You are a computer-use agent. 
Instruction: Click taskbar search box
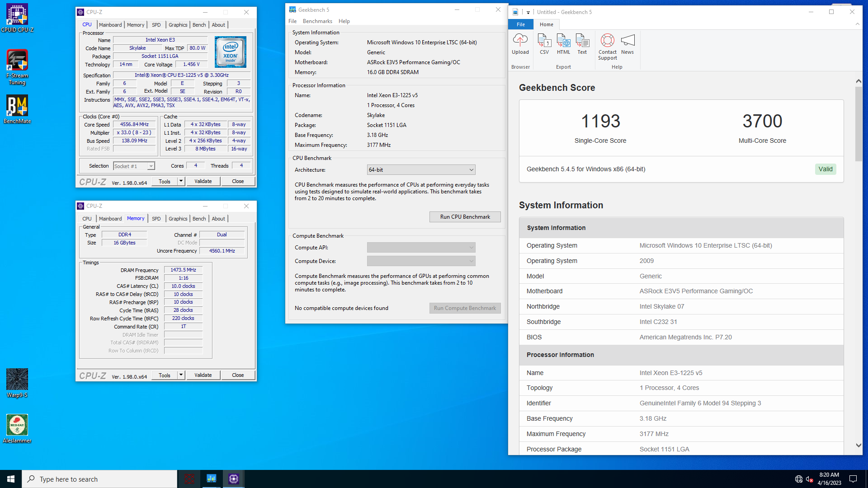99,479
